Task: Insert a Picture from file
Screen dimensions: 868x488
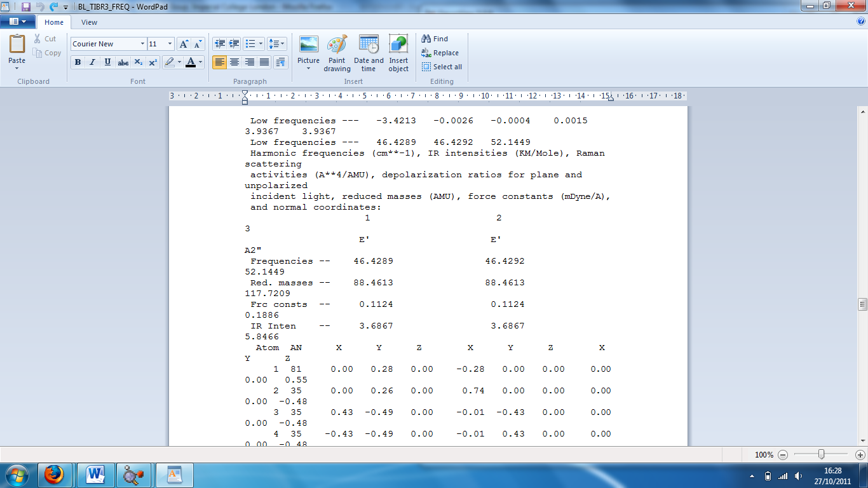Action: tap(309, 44)
